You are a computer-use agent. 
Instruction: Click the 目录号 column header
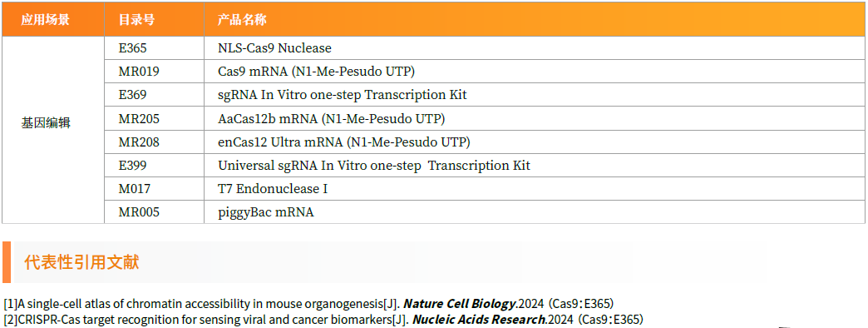[136, 21]
